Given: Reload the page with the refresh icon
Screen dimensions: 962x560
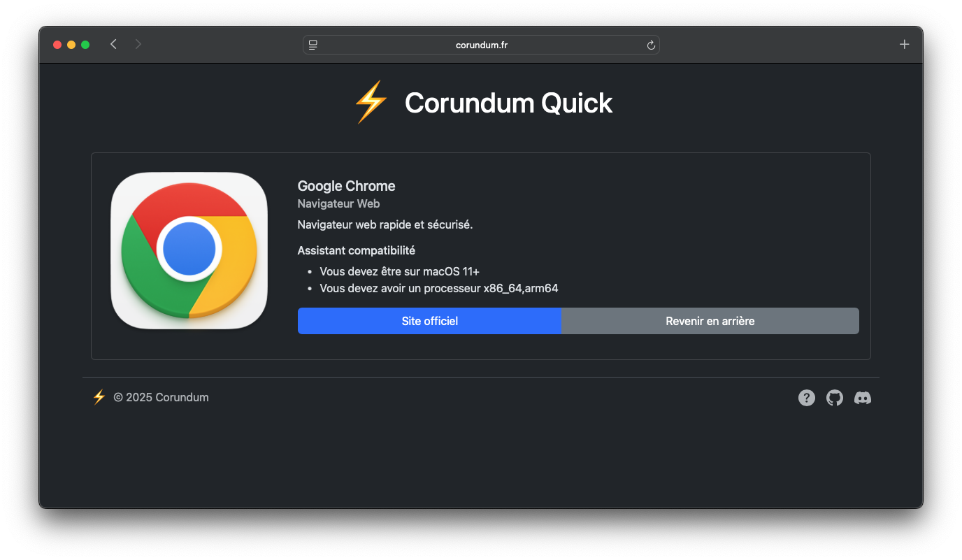Looking at the screenshot, I should 651,45.
